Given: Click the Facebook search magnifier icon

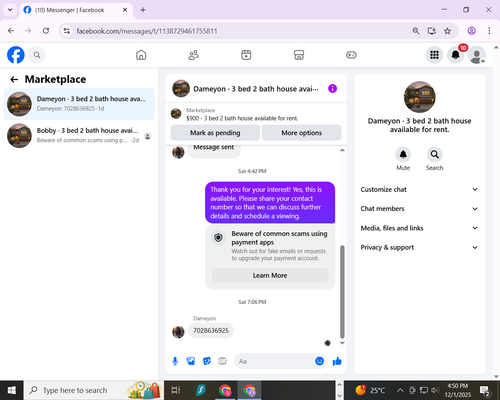Looking at the screenshot, I should pyautogui.click(x=37, y=55).
